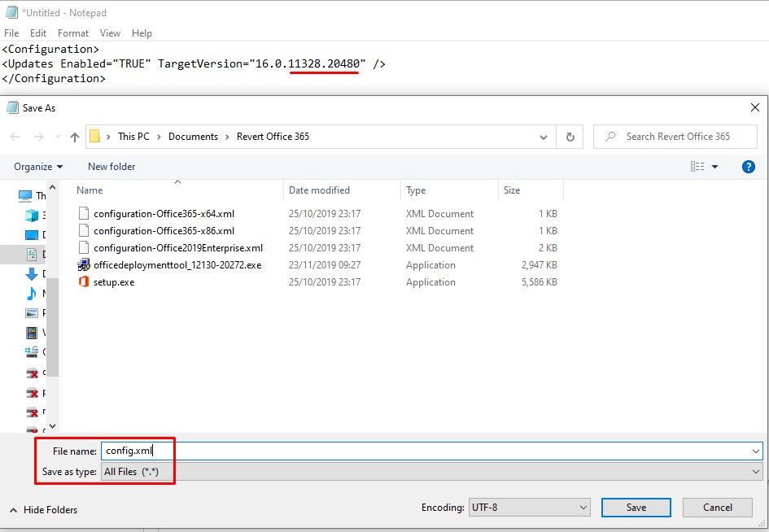Expand the File name dropdown arrow
This screenshot has height=532, width=769.
[x=756, y=450]
